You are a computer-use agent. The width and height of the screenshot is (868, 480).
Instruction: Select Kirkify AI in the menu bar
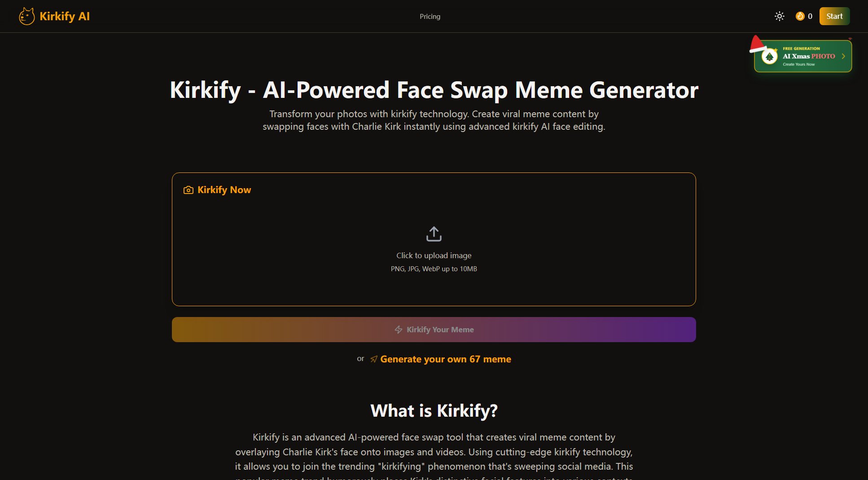point(64,16)
